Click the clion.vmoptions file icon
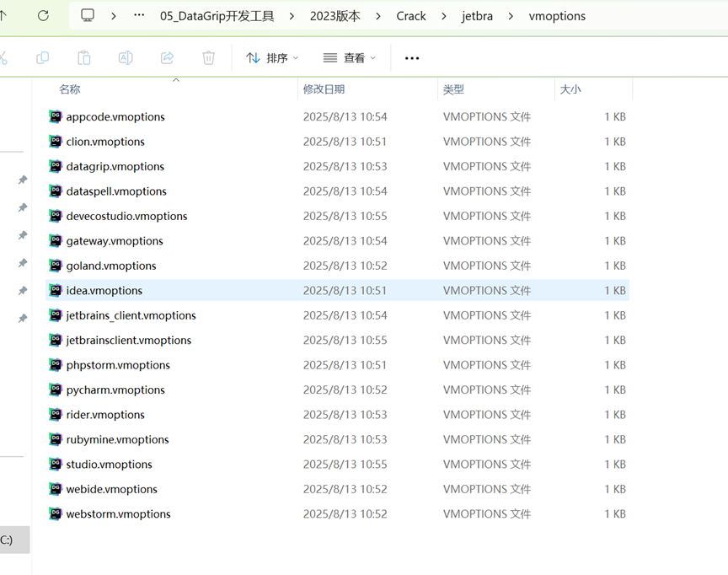 tap(56, 141)
